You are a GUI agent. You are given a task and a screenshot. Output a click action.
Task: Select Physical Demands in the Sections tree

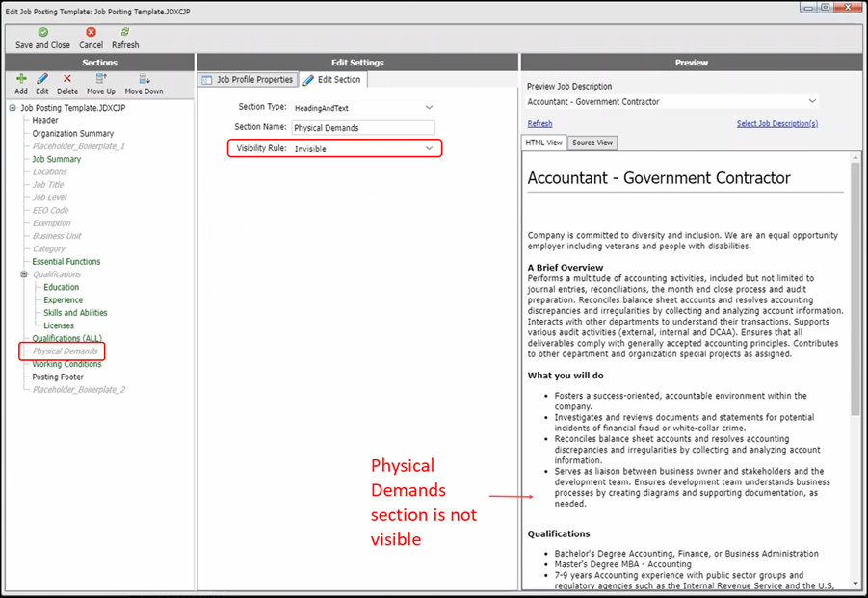65,351
